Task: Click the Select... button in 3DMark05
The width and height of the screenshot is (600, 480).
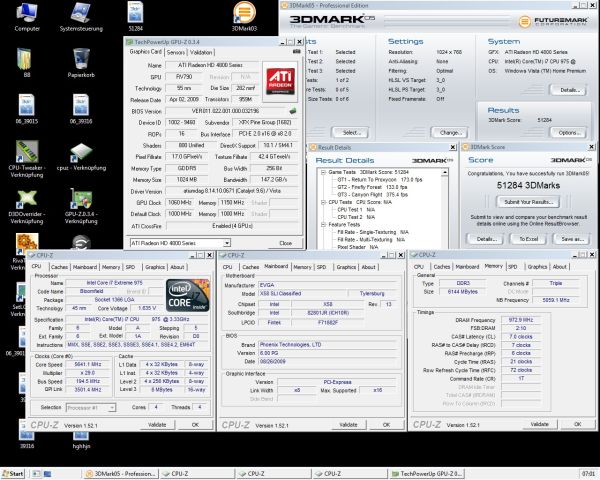Action: click(x=350, y=132)
